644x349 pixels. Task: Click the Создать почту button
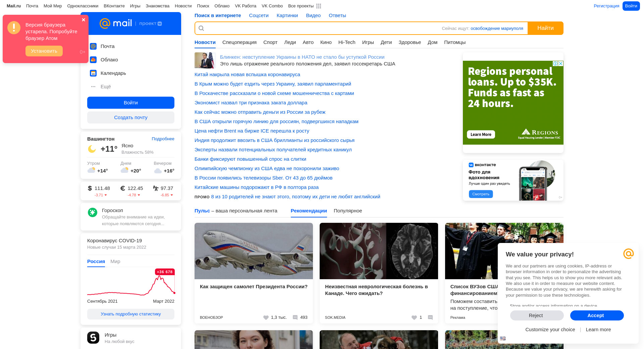point(131,117)
